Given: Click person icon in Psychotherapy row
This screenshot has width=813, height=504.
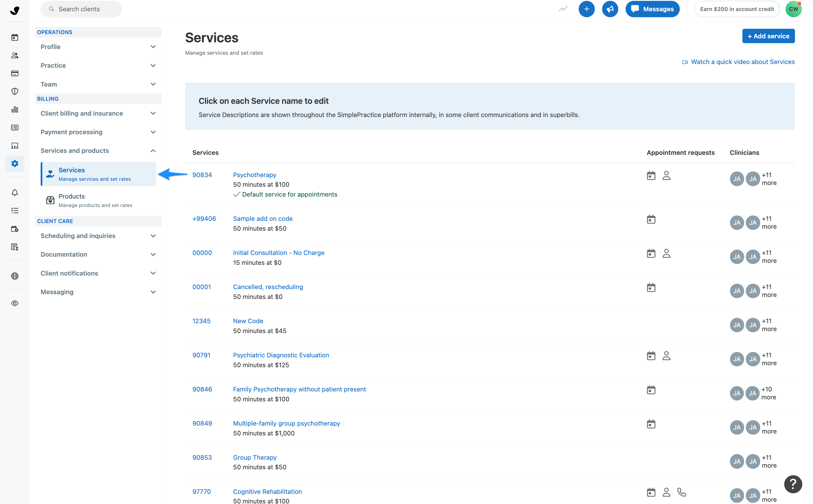Looking at the screenshot, I should (666, 176).
